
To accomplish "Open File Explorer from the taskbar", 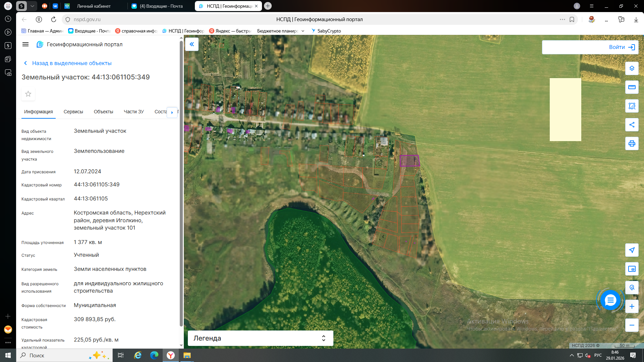I will [187, 355].
